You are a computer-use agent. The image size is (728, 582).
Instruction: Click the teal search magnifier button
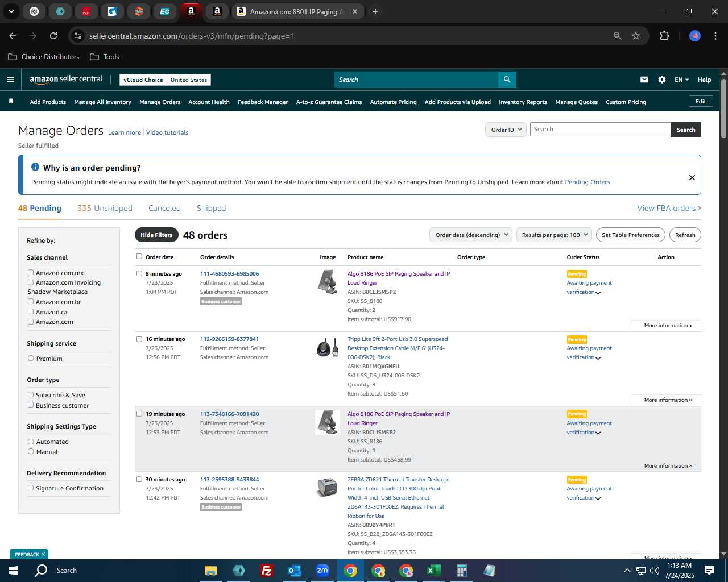507,80
